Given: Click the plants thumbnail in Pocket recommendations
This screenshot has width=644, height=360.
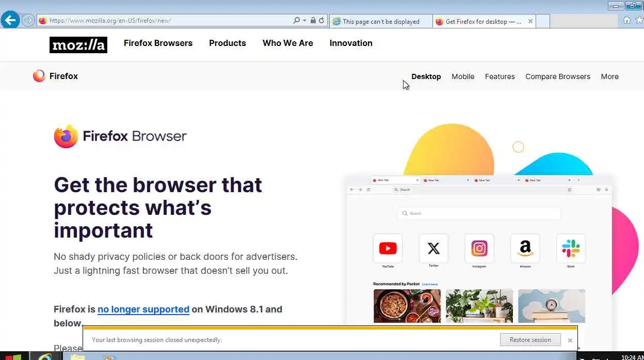Looking at the screenshot, I should (x=479, y=306).
